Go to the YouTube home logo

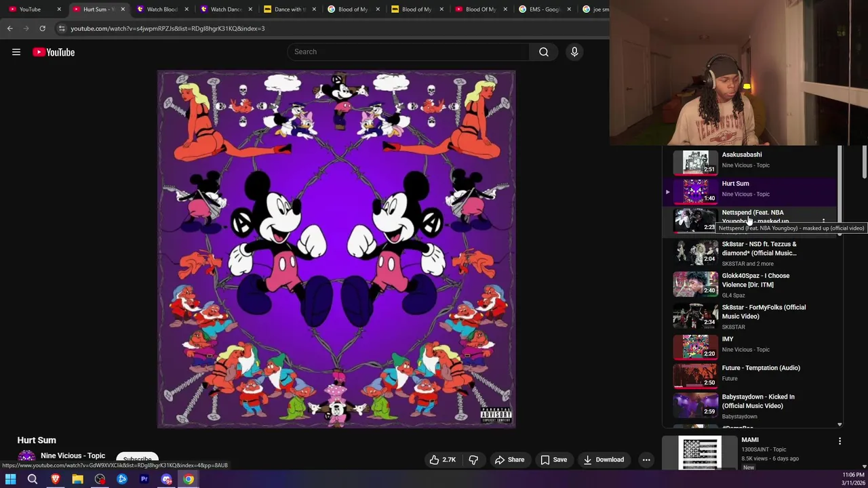click(x=54, y=52)
